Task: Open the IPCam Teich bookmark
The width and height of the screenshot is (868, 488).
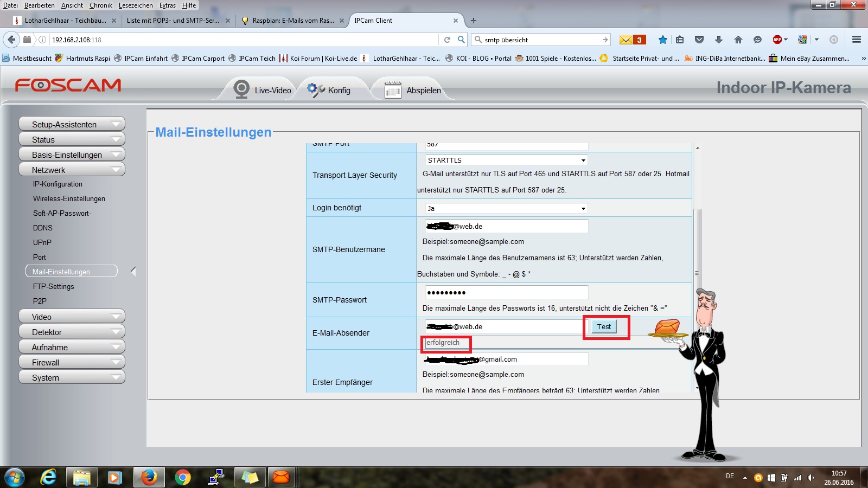Action: coord(252,59)
